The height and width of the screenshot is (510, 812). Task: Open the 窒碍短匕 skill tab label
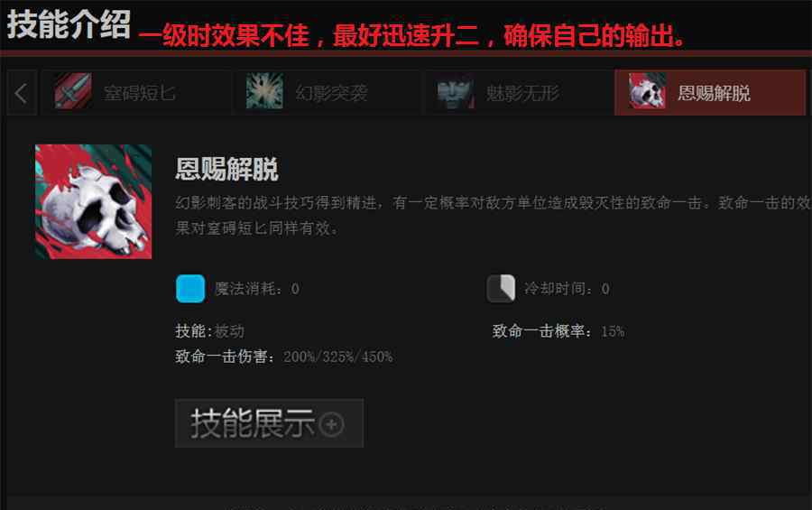[140, 94]
